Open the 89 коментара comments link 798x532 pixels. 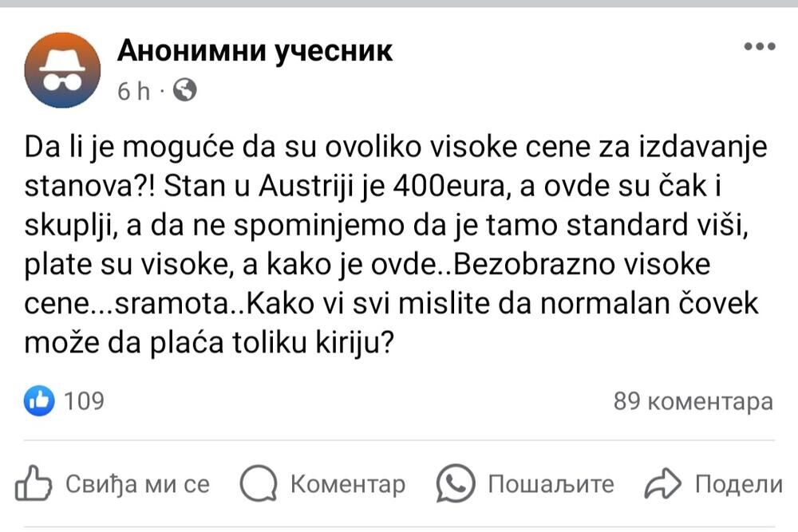(x=693, y=402)
